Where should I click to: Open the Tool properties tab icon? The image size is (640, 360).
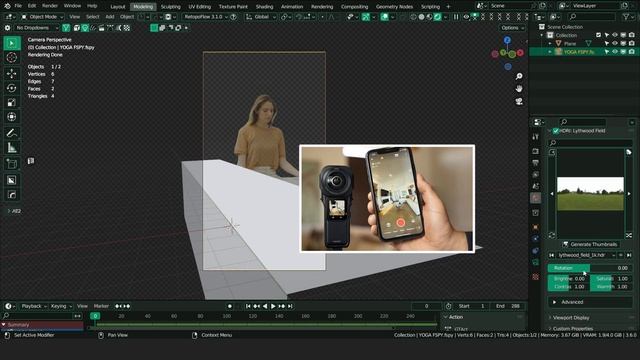536,137
